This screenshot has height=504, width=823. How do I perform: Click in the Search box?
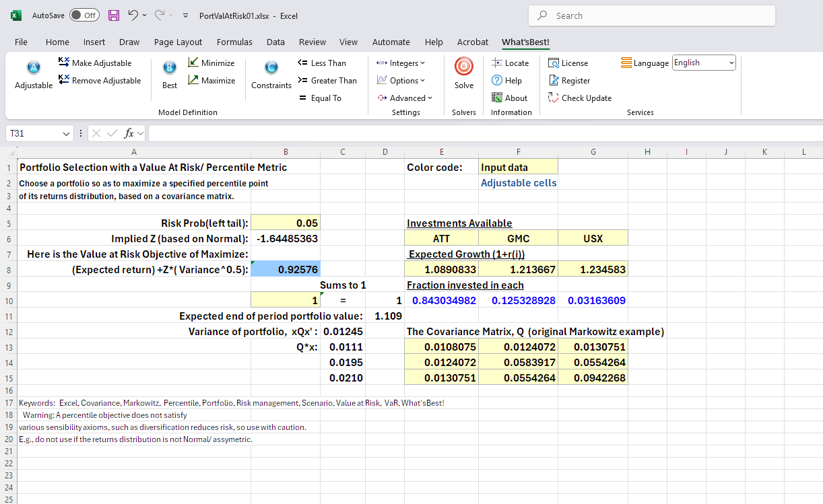coord(651,15)
